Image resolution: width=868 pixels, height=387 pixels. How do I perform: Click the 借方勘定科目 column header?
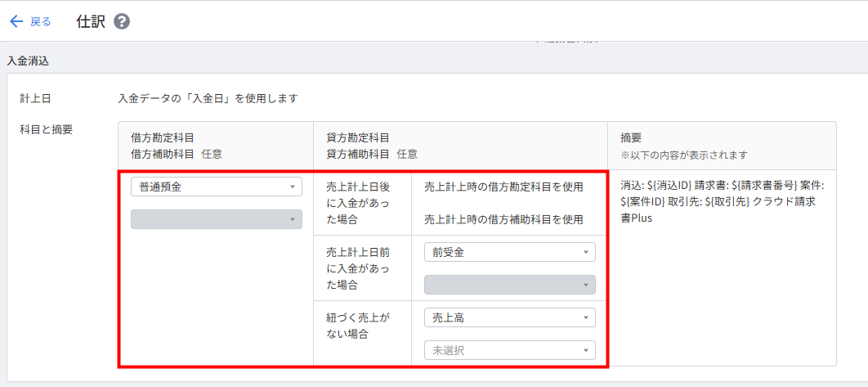point(162,137)
